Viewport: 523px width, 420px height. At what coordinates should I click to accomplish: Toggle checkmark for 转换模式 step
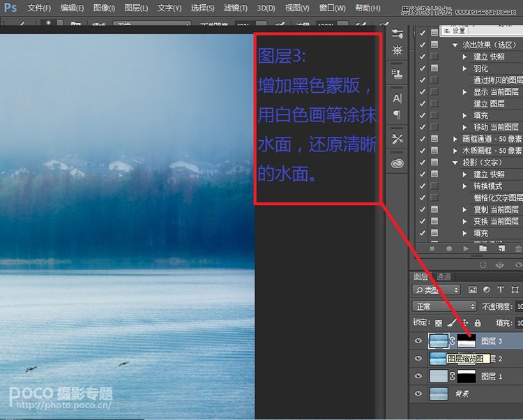point(423,186)
